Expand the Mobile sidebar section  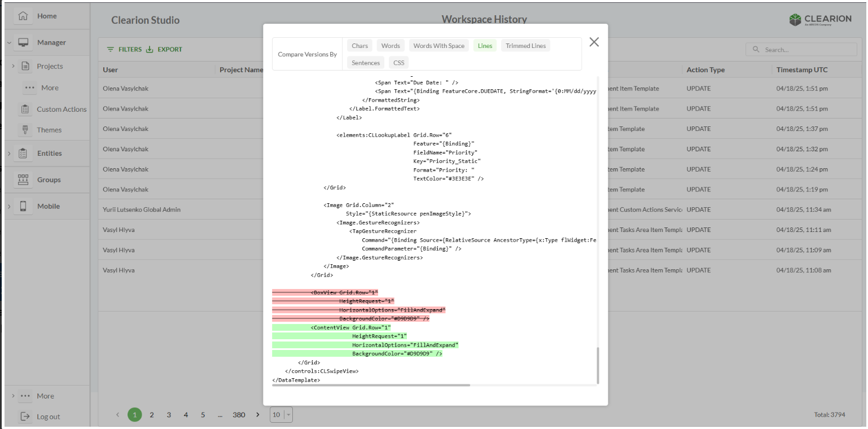(9, 207)
